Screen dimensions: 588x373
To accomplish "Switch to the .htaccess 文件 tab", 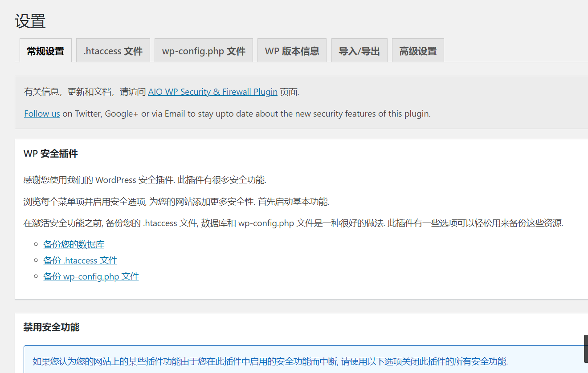I will pos(113,51).
